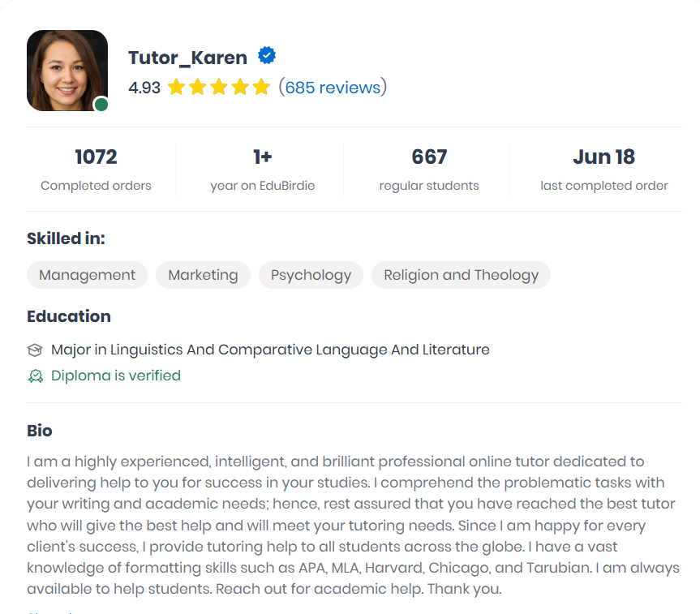The width and height of the screenshot is (700, 614).
Task: Click the fifth gold rating star
Action: (261, 87)
